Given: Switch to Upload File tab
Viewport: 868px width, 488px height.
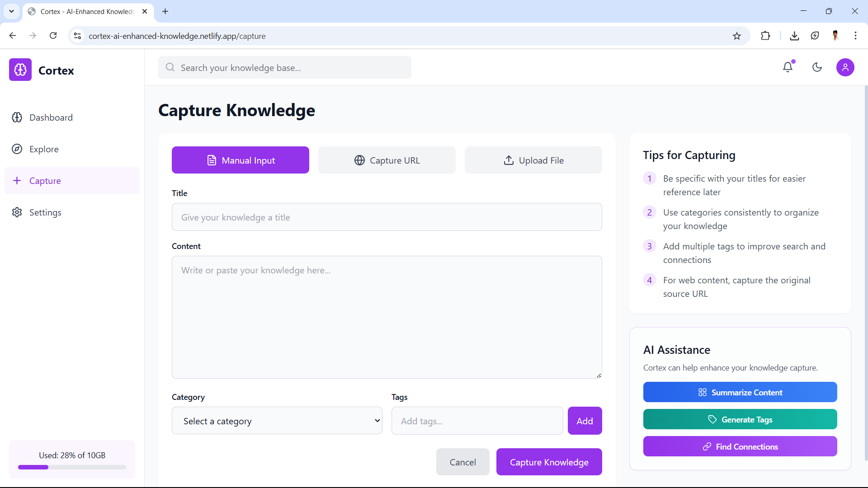Looking at the screenshot, I should 533,160.
